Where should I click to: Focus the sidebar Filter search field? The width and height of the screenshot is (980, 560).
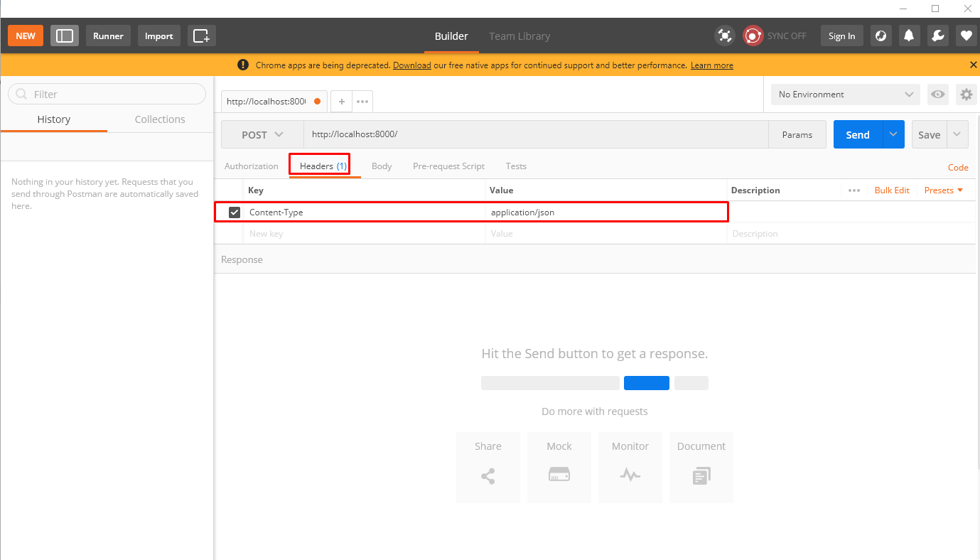pyautogui.click(x=107, y=94)
